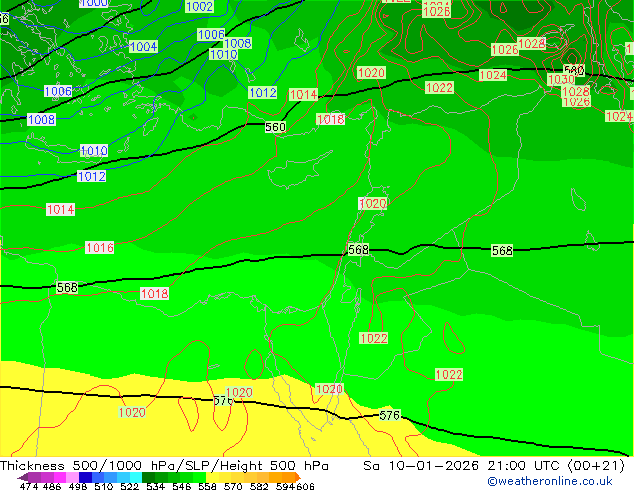Click the orange arrow tip of the legend
Image resolution: width=634 pixels, height=490 pixels.
pyautogui.click(x=298, y=477)
